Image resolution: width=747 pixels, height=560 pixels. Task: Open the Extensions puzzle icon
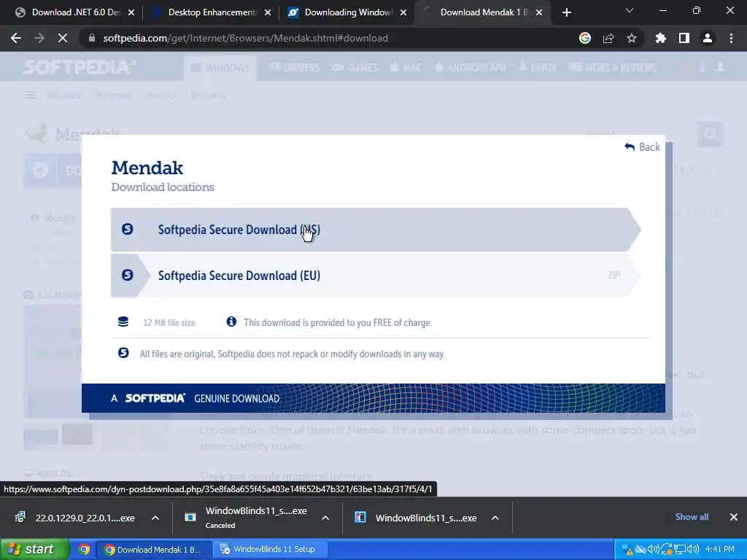click(661, 38)
